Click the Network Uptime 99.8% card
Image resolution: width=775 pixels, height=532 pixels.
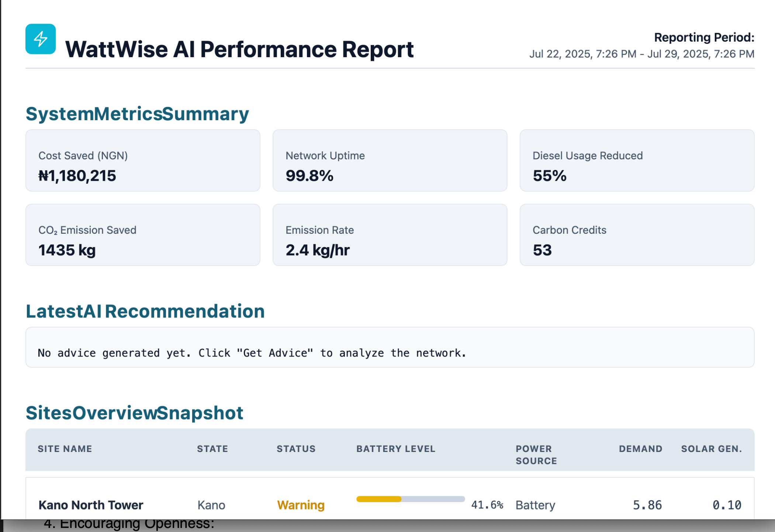(x=390, y=160)
